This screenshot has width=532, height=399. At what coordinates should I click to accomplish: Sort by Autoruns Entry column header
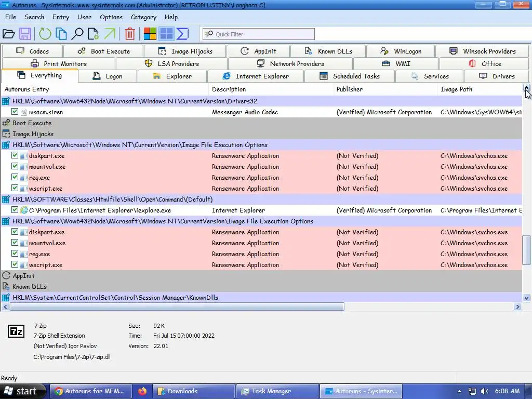pyautogui.click(x=105, y=89)
